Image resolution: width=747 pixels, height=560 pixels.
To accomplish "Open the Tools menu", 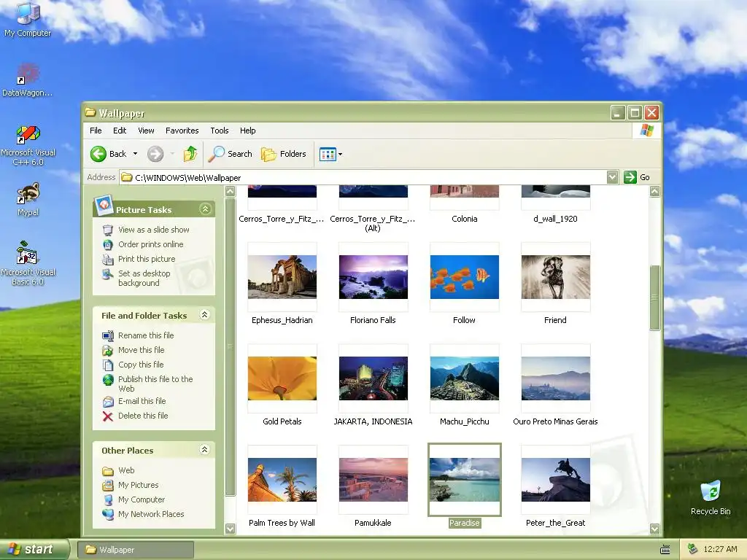I will (x=220, y=131).
